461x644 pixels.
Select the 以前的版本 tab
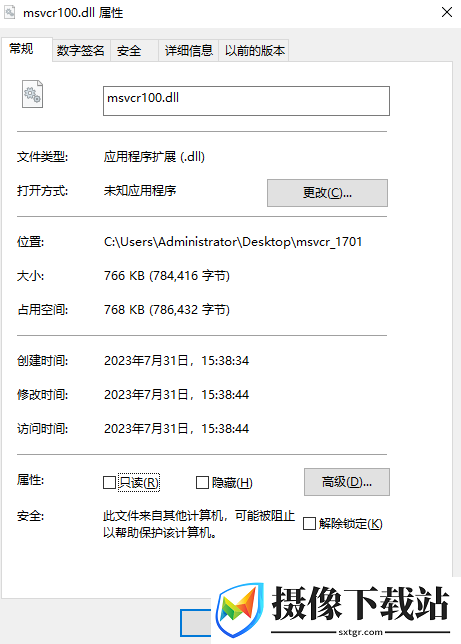pos(254,51)
